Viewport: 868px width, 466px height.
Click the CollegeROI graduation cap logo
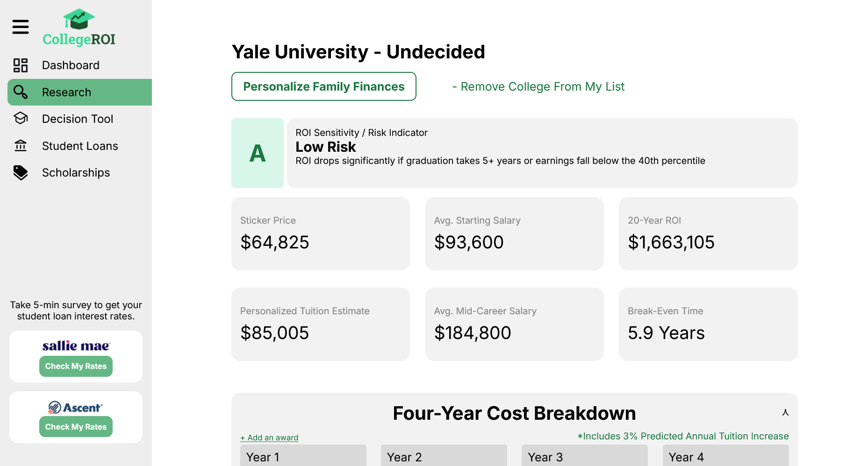tap(79, 20)
